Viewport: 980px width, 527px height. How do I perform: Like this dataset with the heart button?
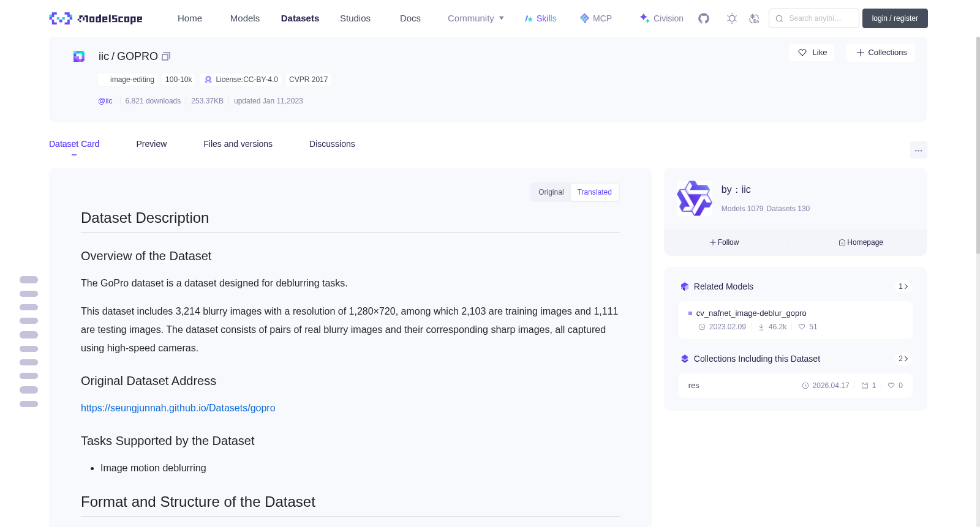coord(812,53)
